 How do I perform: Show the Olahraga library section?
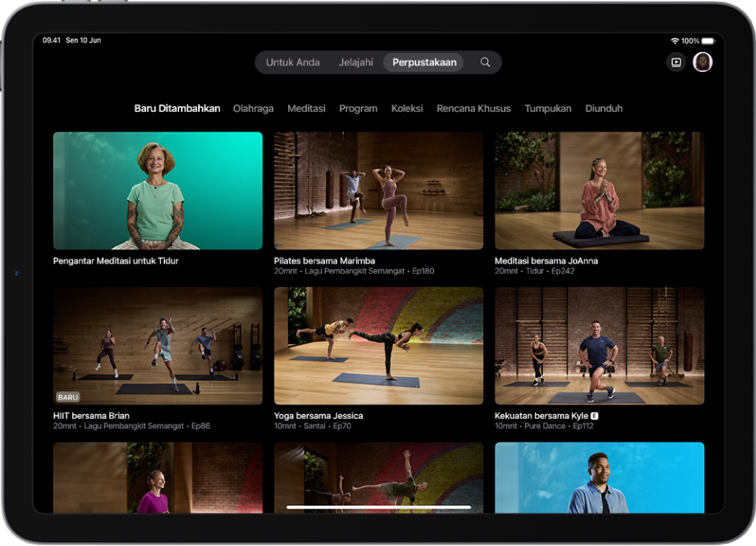click(253, 108)
